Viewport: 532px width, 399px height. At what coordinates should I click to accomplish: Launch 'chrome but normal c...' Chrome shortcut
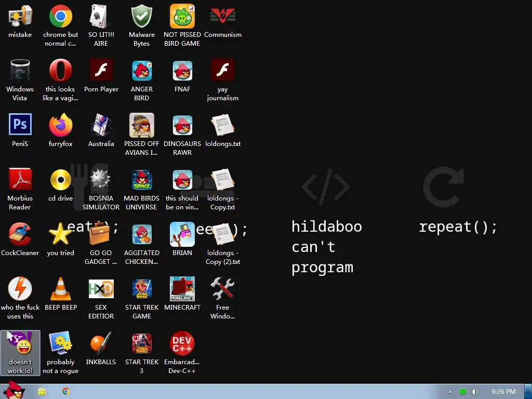[60, 16]
